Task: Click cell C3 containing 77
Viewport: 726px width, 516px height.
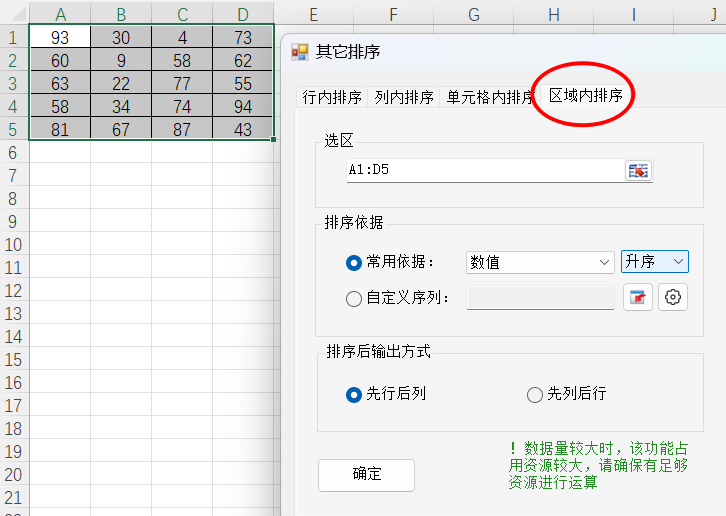Action: [x=182, y=83]
